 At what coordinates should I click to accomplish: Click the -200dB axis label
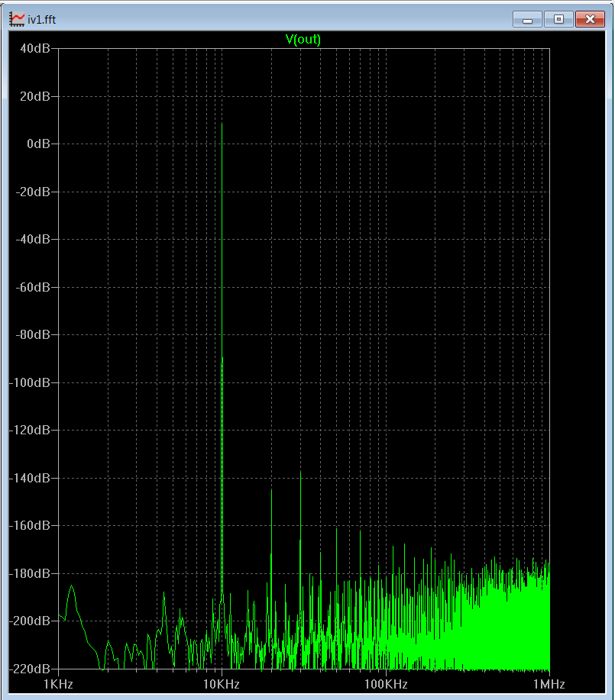coord(30,621)
